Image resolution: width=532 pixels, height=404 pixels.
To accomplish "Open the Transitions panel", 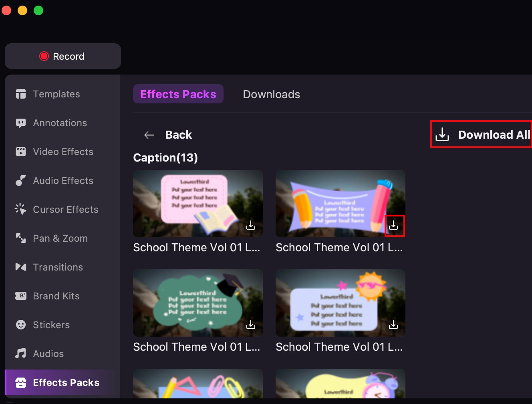I will point(58,267).
